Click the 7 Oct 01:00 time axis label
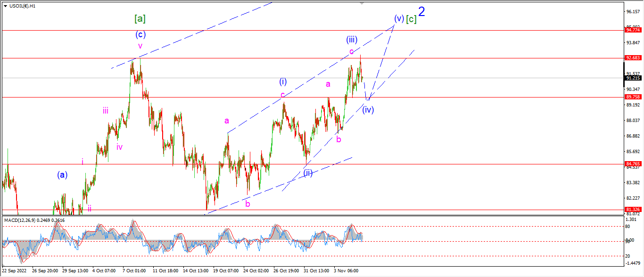644x277 pixels. pos(134,271)
